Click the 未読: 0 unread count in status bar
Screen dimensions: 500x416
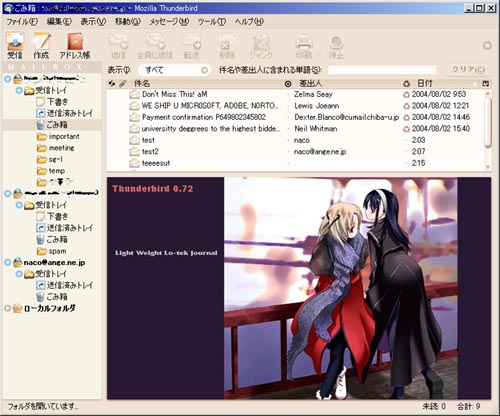point(434,406)
